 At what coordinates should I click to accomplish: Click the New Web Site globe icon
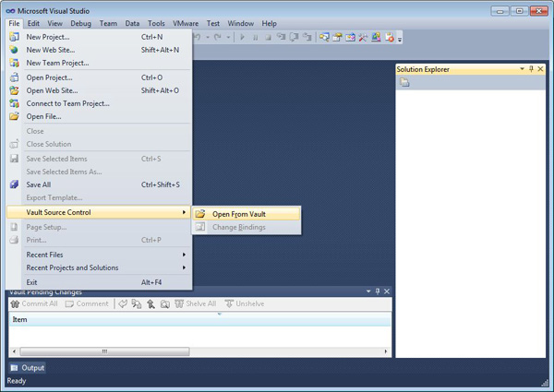click(15, 50)
